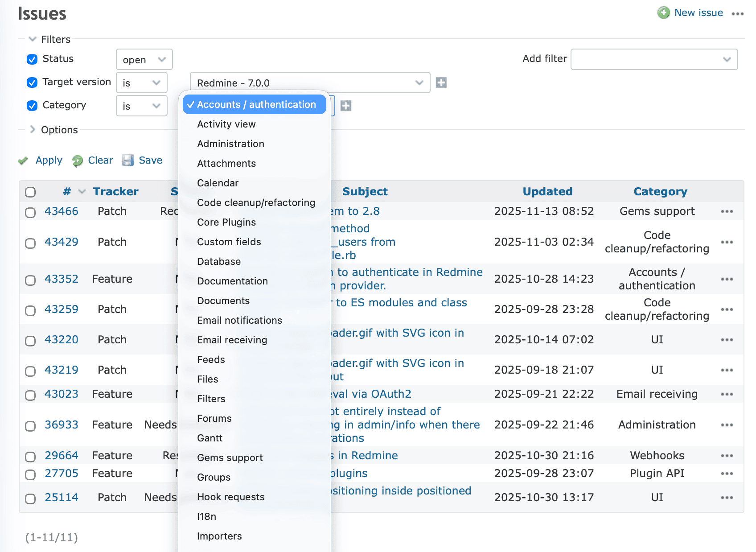
Task: Disable the Target version filter checkbox
Action: 32,82
